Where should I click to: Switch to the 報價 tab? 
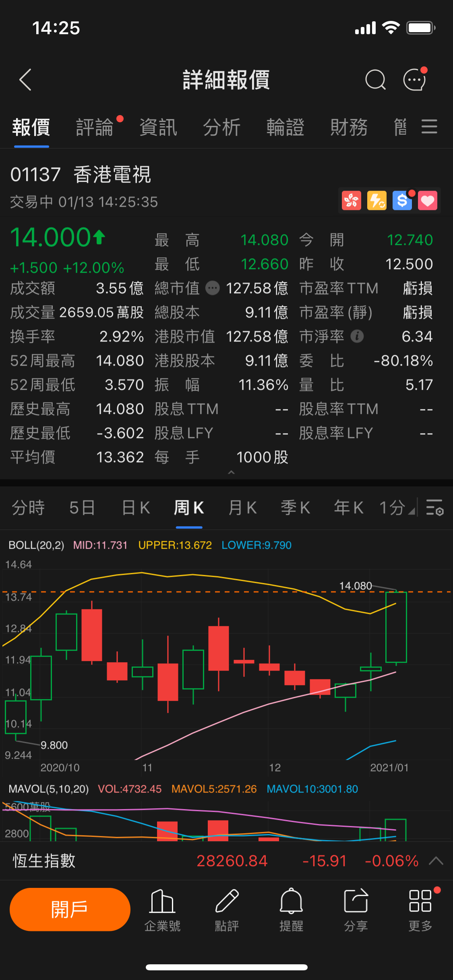pyautogui.click(x=31, y=127)
